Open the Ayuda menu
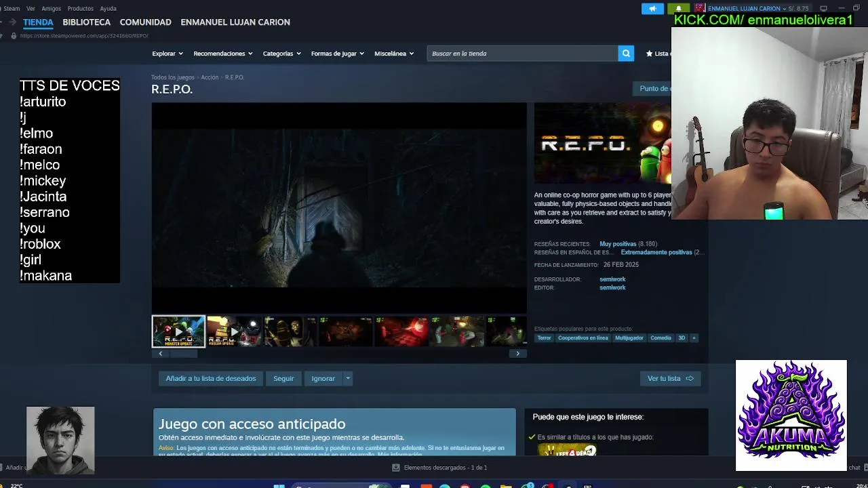 pos(108,9)
